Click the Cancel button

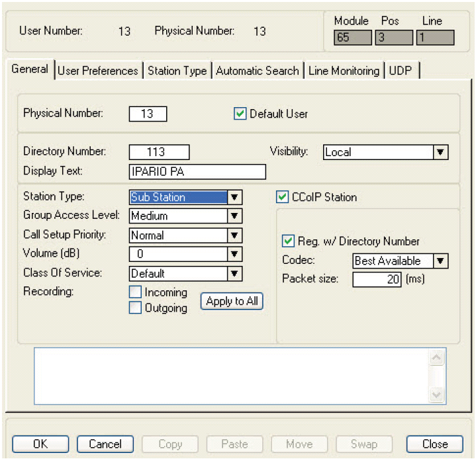pos(105,444)
